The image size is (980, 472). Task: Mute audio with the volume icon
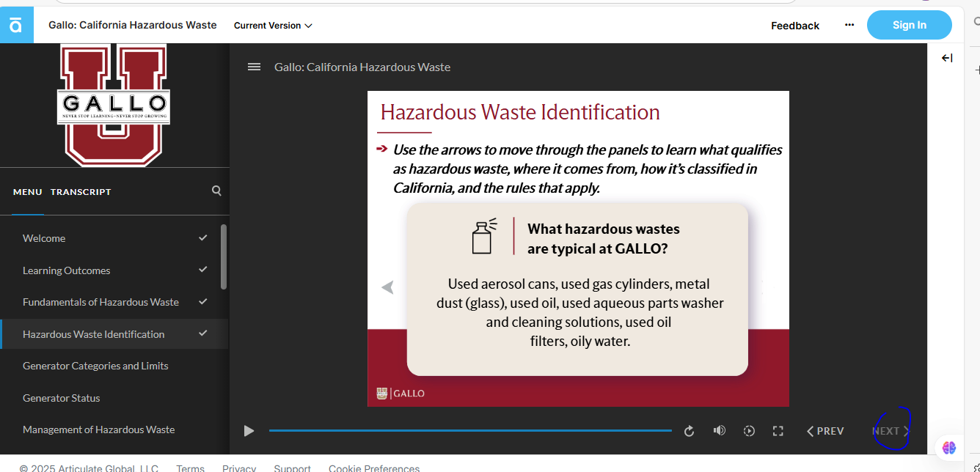click(720, 430)
